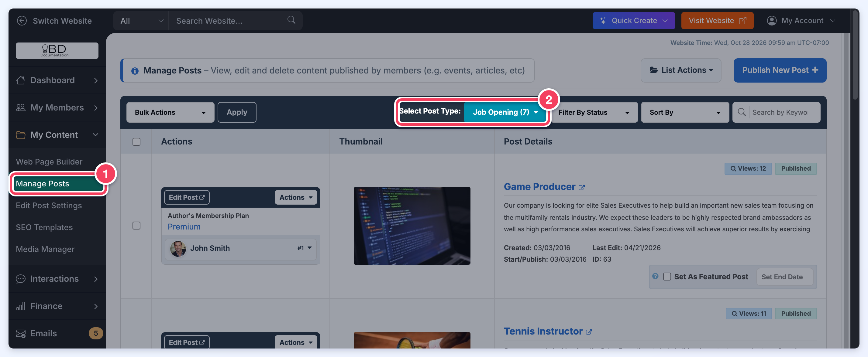Select Web Page Builder in sidebar
Image resolution: width=868 pixels, height=357 pixels.
49,161
